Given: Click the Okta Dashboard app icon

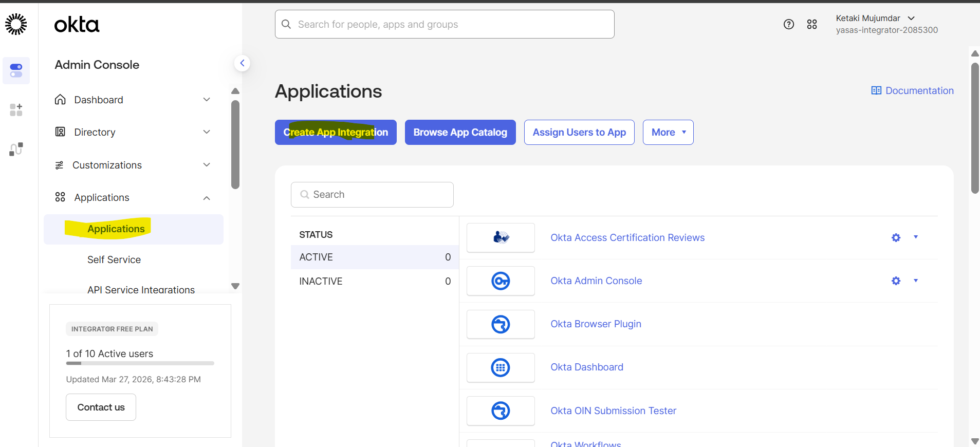Looking at the screenshot, I should click(501, 367).
